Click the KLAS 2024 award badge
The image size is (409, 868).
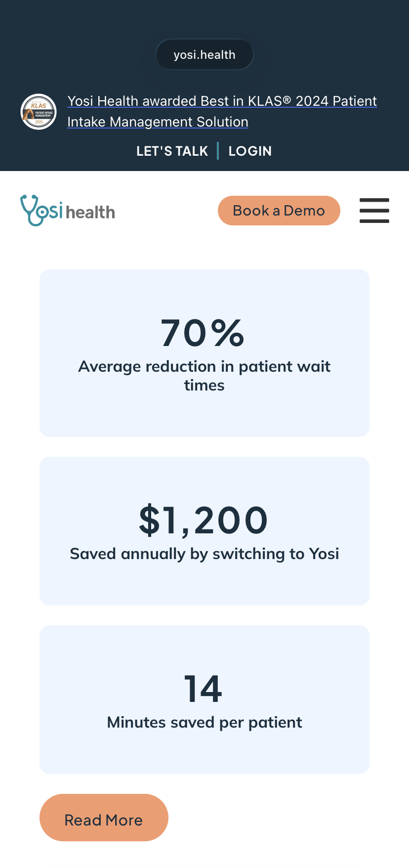pyautogui.click(x=39, y=112)
